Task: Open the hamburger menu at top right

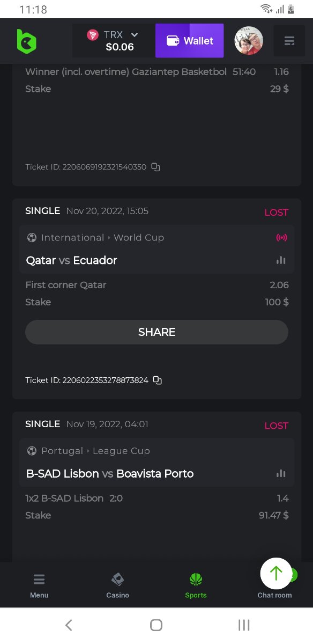Action: coord(289,41)
